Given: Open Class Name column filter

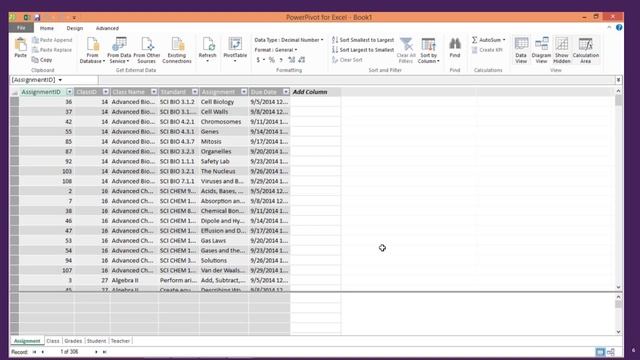Looking at the screenshot, I should [154, 92].
